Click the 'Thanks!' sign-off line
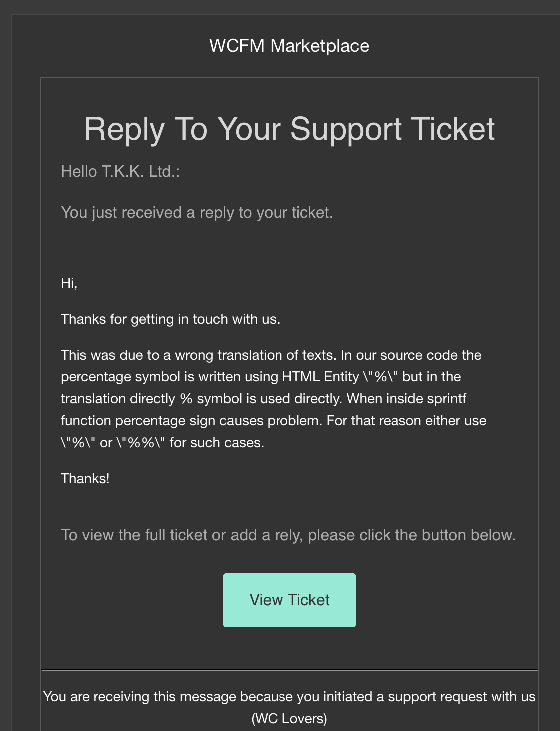The width and height of the screenshot is (560, 731). pyautogui.click(x=85, y=479)
